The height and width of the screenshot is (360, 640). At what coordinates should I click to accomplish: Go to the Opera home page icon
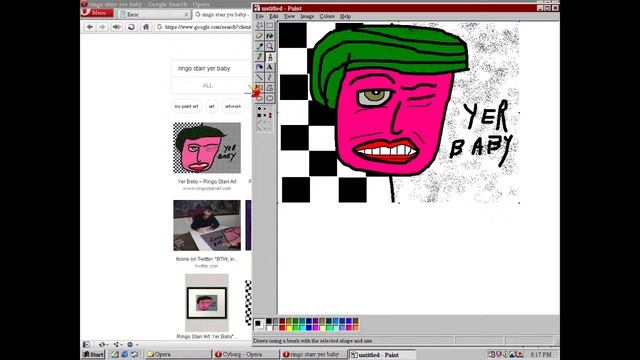[x=146, y=27]
